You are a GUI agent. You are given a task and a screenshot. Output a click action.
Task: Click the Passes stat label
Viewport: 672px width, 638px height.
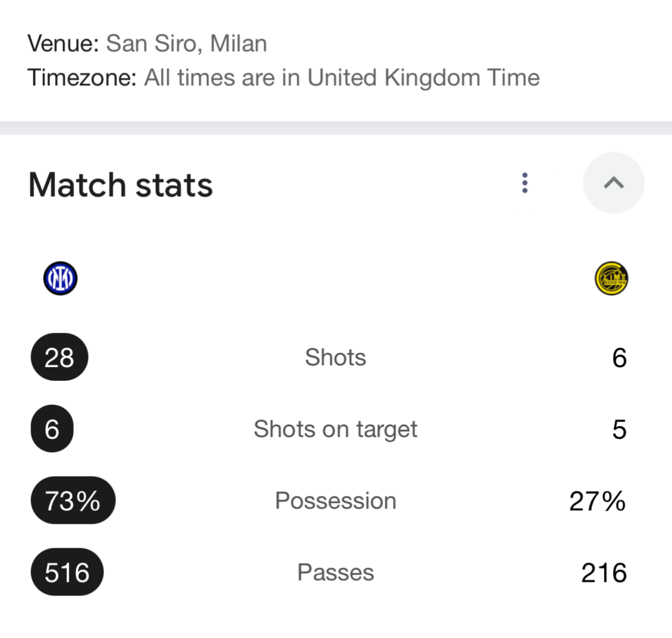(335, 572)
